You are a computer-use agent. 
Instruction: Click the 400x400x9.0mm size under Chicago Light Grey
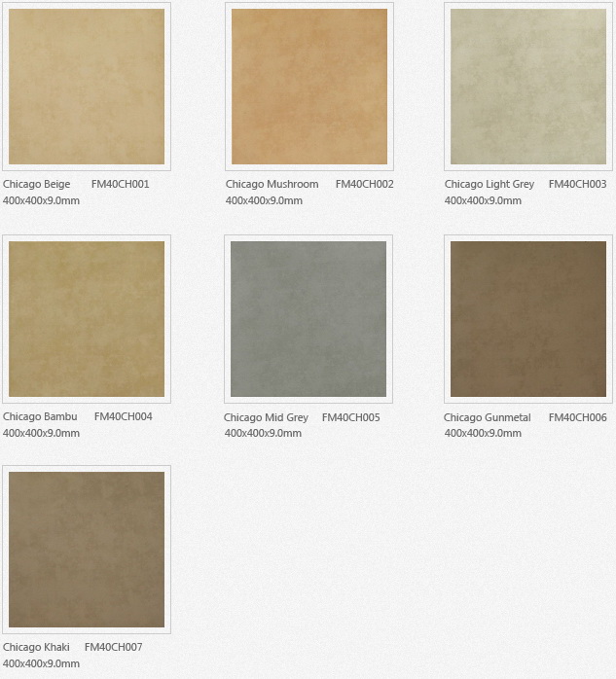click(x=483, y=200)
